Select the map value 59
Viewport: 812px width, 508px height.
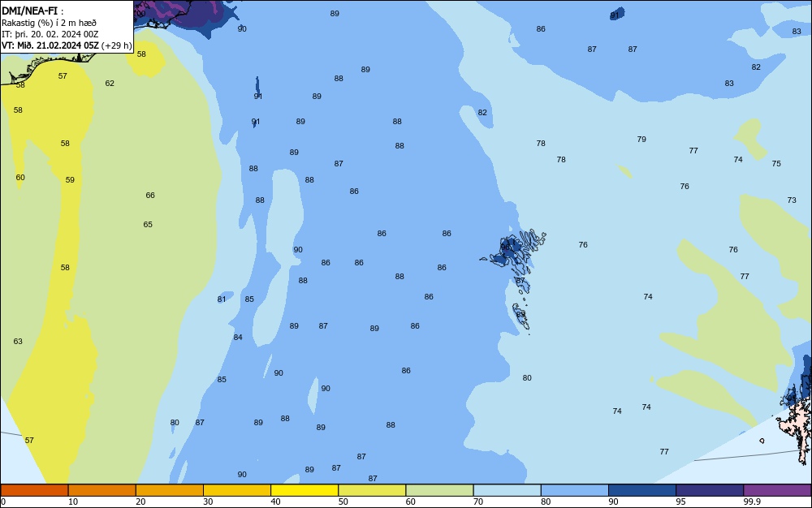(70, 180)
